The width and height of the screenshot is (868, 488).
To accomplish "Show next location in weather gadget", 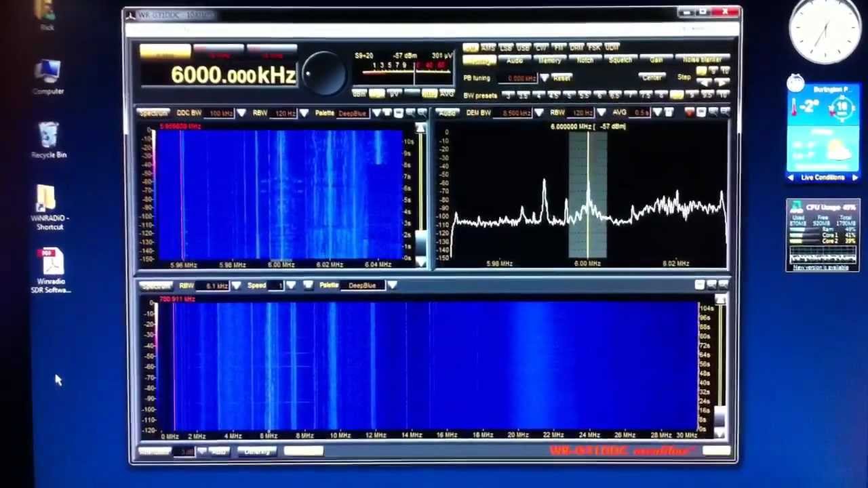I will pyautogui.click(x=855, y=178).
